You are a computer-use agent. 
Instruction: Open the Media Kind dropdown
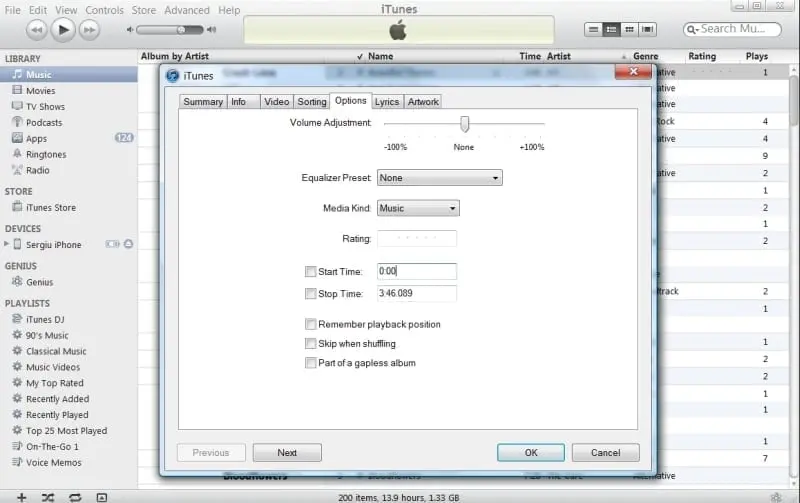418,208
